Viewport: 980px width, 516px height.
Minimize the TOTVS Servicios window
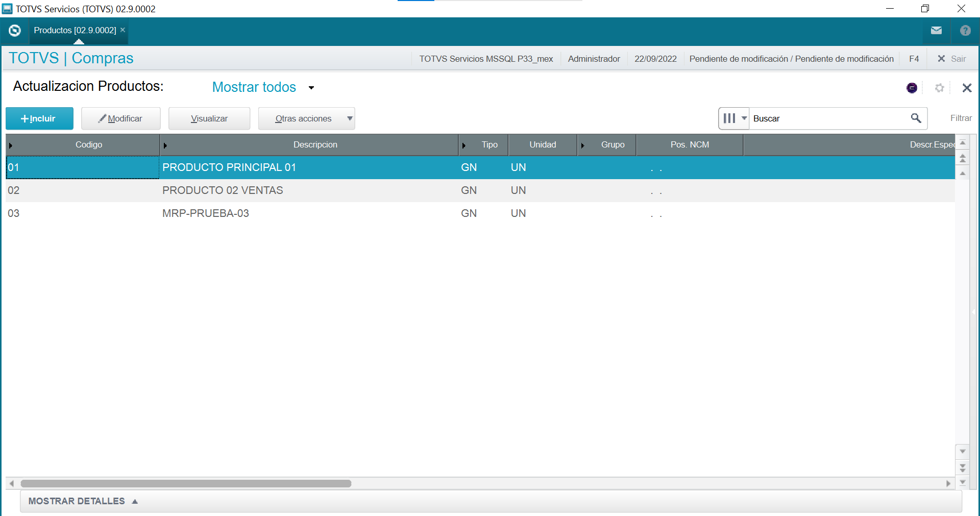(890, 9)
